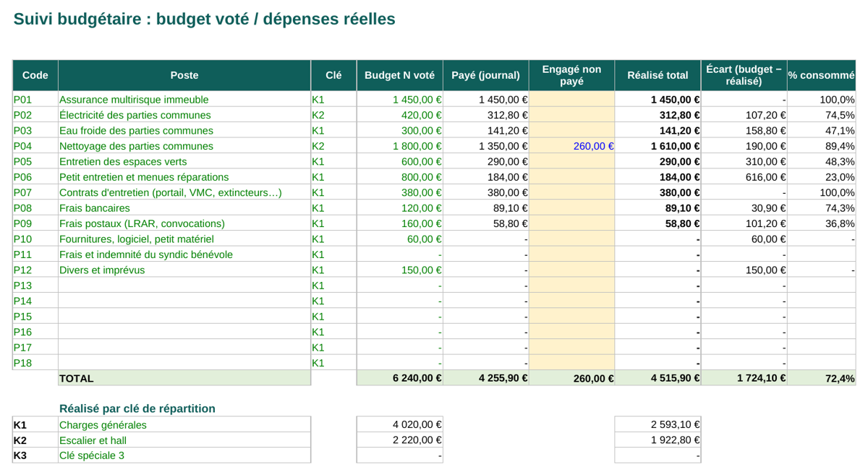Select the '% consommé' header cell
The image size is (868, 475).
coord(821,75)
